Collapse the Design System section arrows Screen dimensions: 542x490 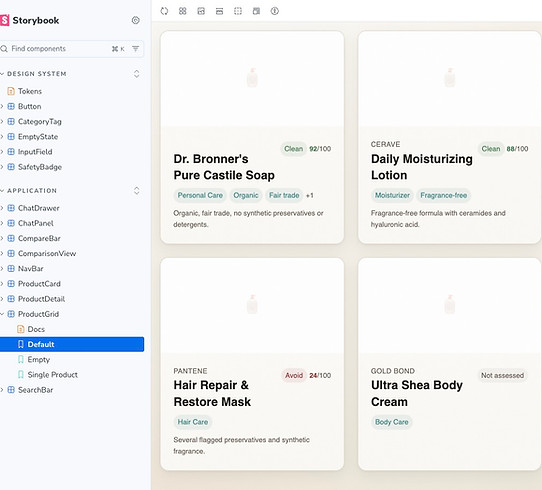pyautogui.click(x=137, y=74)
